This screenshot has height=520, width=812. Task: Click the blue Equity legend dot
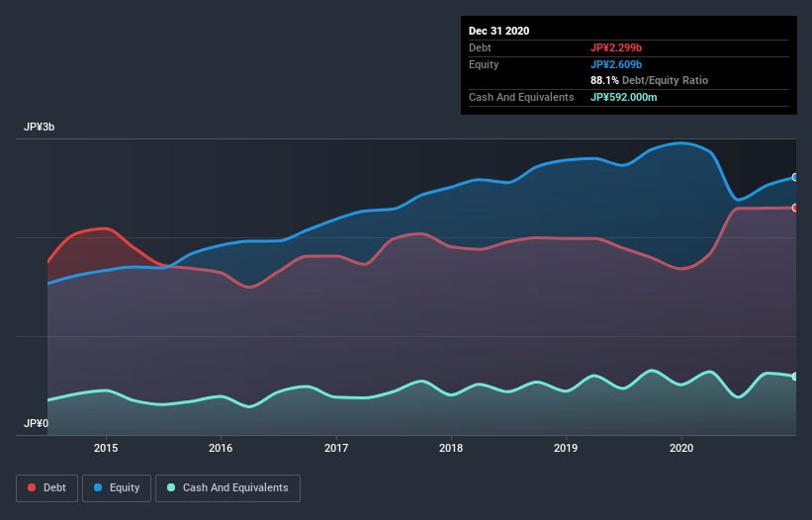pos(98,487)
